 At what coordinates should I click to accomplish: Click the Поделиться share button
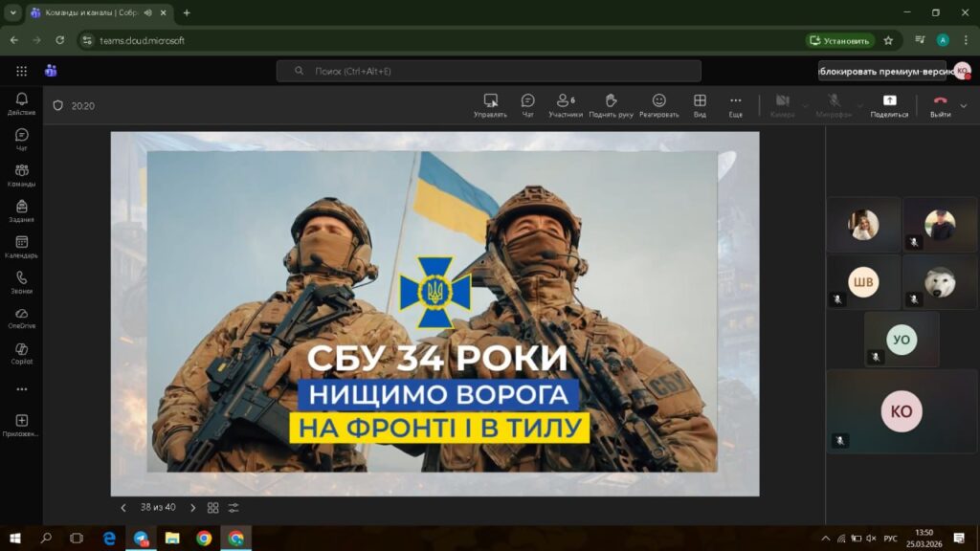click(x=889, y=104)
